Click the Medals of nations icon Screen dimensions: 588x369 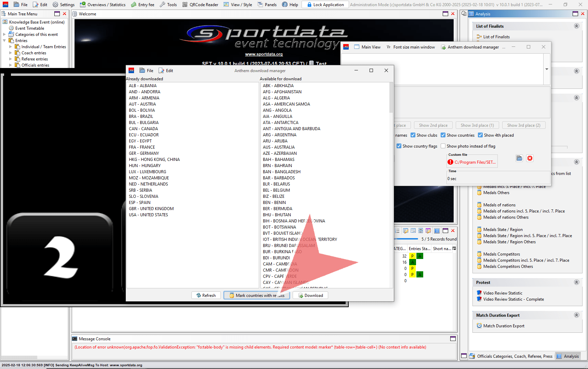479,205
